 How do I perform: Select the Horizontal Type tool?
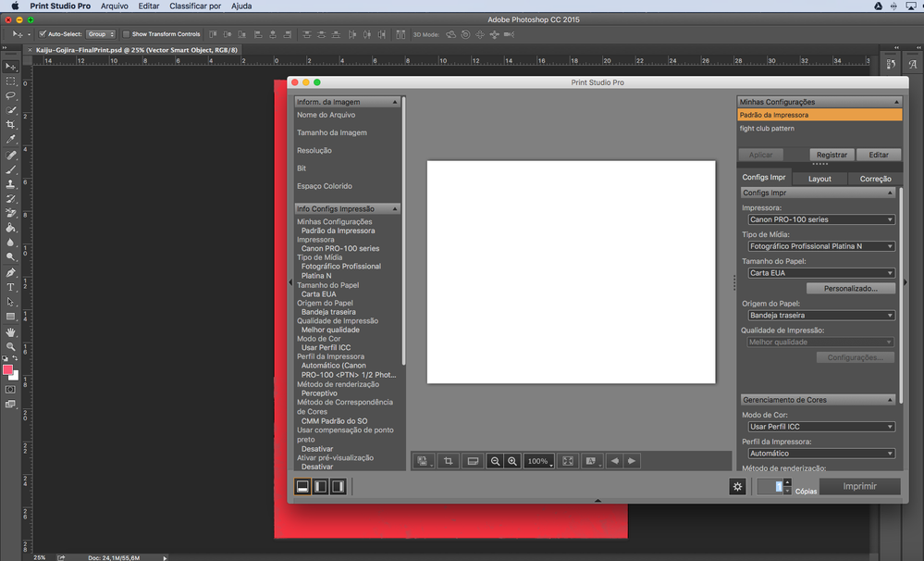11,288
